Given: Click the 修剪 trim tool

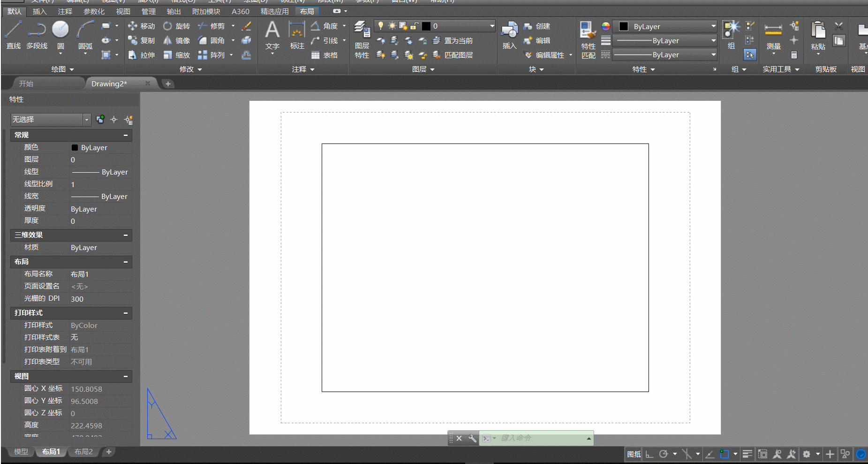Looking at the screenshot, I should tap(211, 26).
